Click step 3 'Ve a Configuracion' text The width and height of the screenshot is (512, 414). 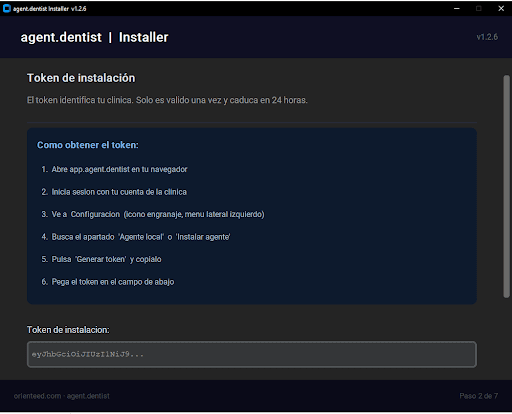[x=153, y=214]
